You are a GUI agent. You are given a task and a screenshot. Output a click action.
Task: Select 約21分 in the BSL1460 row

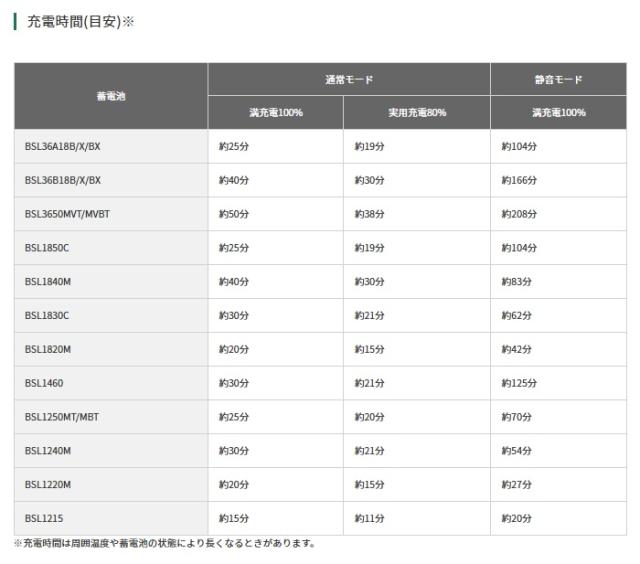click(369, 384)
